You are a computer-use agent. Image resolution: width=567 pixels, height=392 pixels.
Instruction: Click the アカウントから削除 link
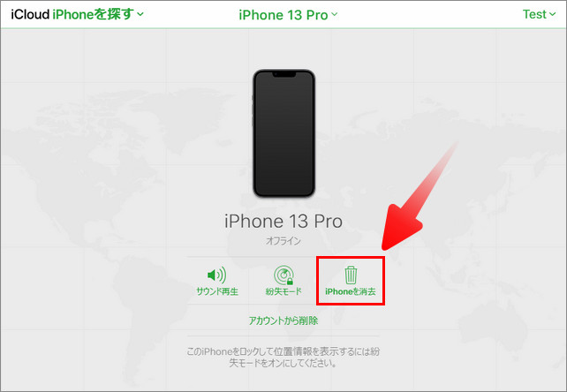[283, 320]
